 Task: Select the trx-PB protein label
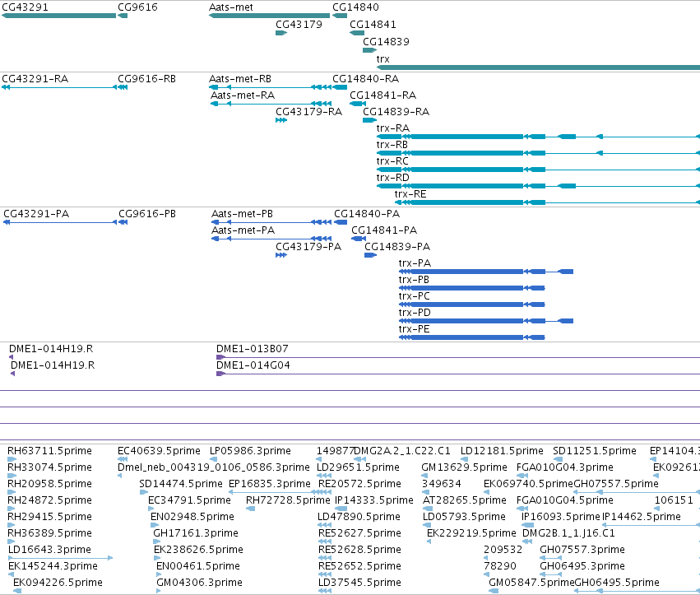pyautogui.click(x=414, y=280)
